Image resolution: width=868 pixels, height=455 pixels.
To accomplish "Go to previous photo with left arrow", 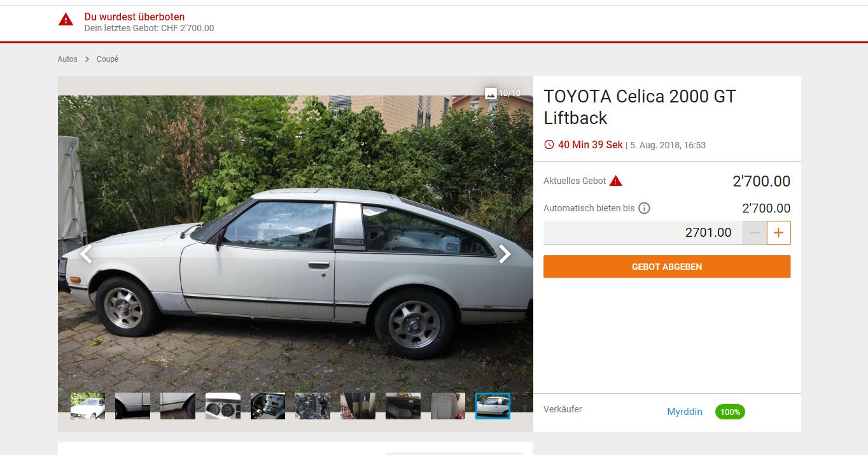I will click(86, 254).
